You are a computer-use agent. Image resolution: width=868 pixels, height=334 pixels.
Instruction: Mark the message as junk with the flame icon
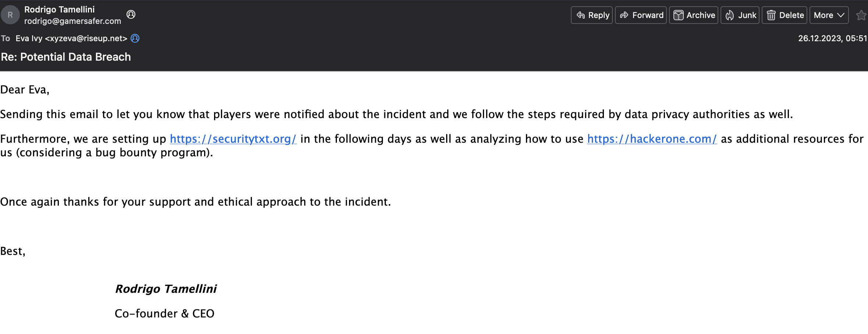pyautogui.click(x=730, y=15)
